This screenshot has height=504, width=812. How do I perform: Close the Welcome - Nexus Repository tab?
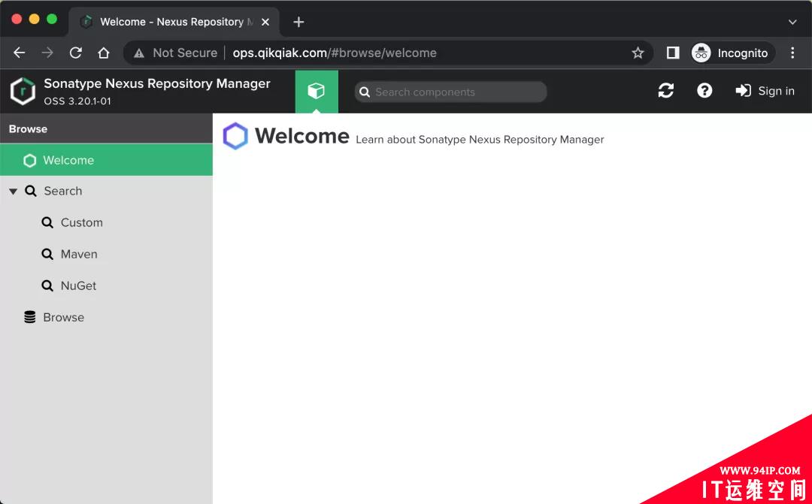(265, 23)
